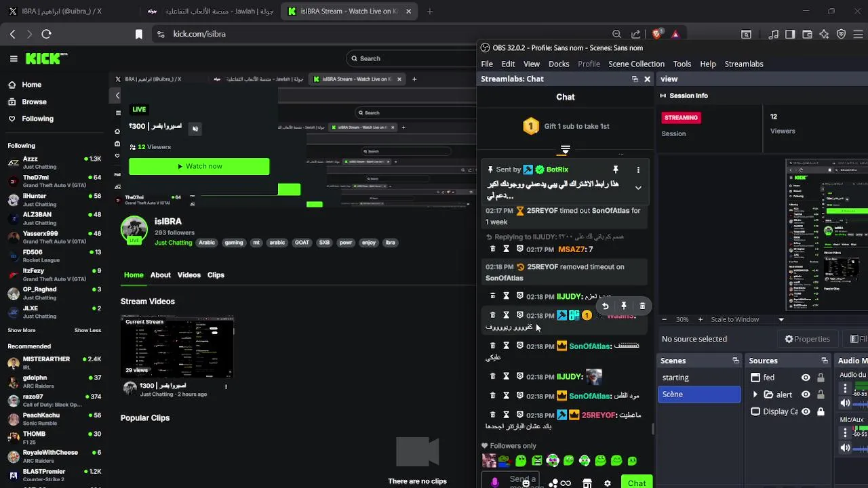Viewport: 868px width, 488px height.
Task: Open source Properties button
Action: click(807, 339)
